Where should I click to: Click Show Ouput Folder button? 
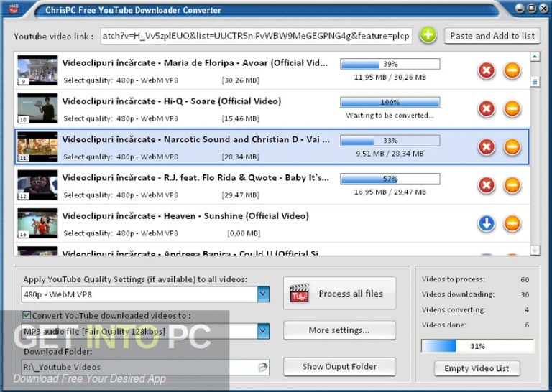340,367
